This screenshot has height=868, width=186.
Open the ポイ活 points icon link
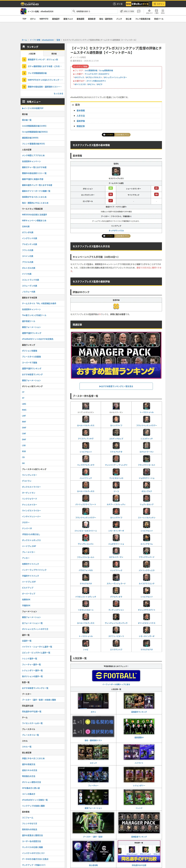118,4
